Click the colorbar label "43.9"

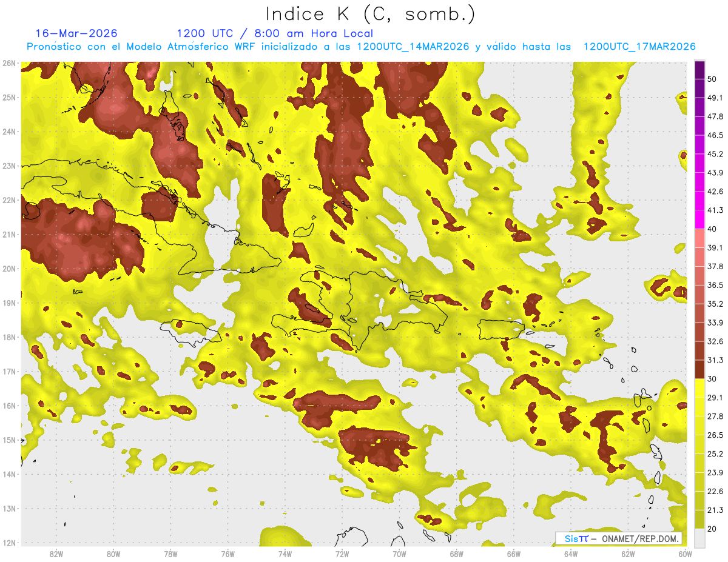[x=715, y=173]
